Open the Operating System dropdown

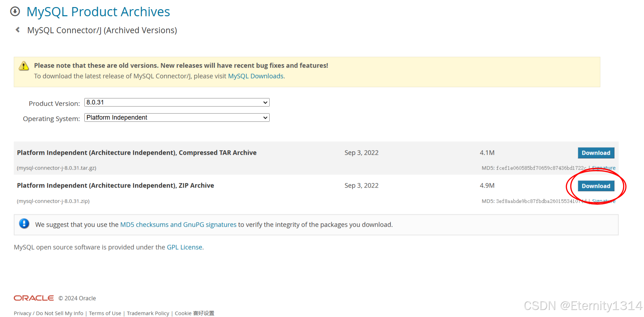click(x=177, y=117)
